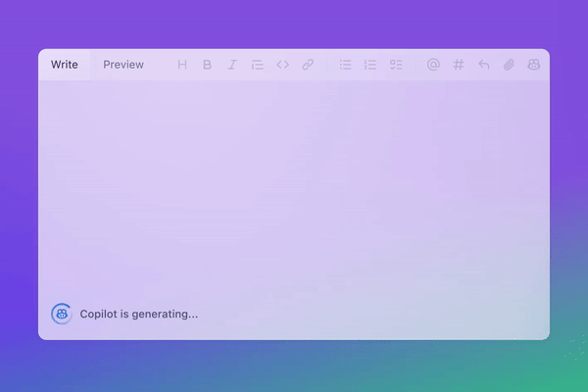
Task: Click the 'Copilot is generating...' status text
Action: click(x=139, y=314)
